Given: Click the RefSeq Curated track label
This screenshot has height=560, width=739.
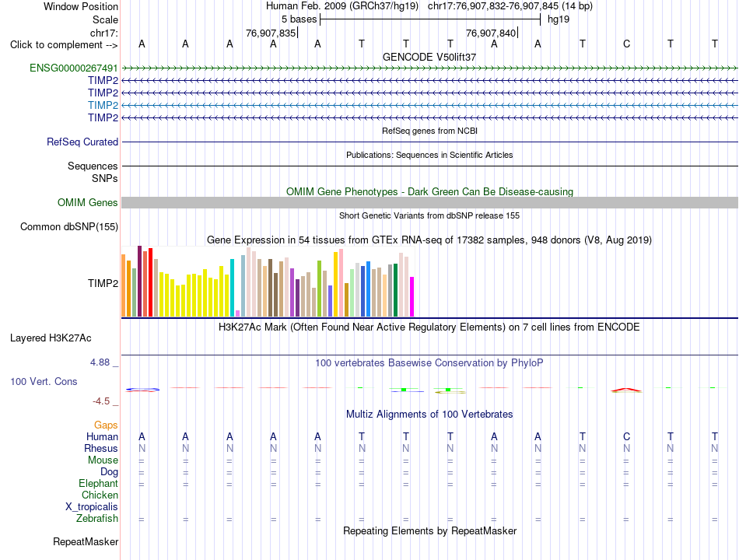Looking at the screenshot, I should 82,142.
